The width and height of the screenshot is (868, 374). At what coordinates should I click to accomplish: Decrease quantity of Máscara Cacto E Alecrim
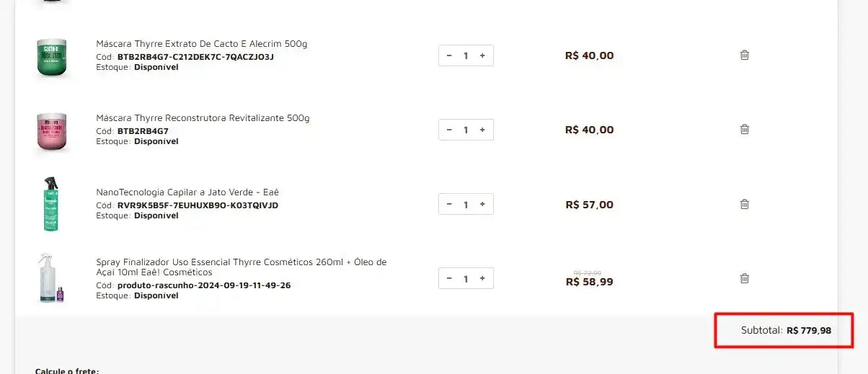pos(449,55)
